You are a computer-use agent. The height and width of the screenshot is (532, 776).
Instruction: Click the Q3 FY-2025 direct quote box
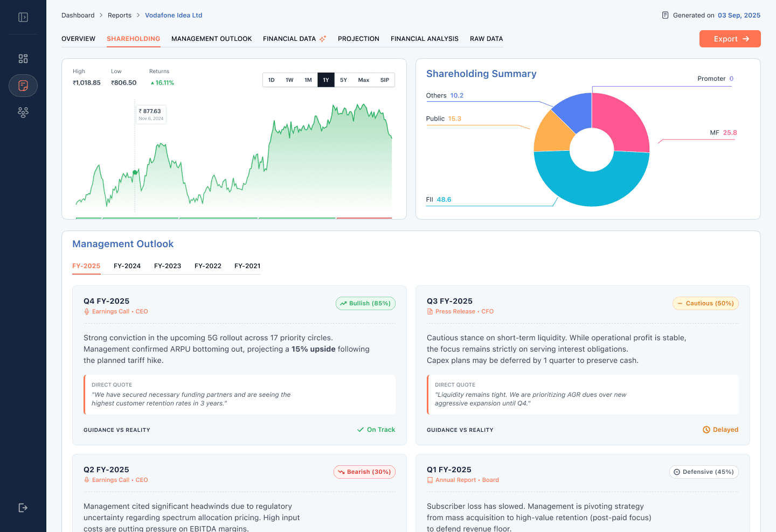[583, 395]
